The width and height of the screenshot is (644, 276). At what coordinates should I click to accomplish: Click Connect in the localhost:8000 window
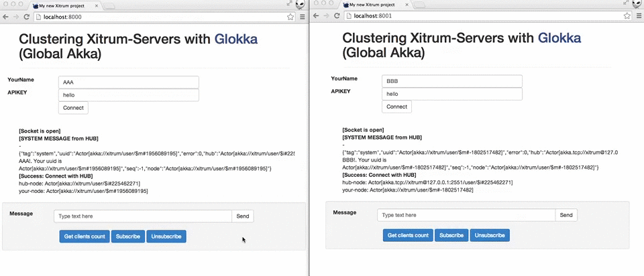pyautogui.click(x=73, y=108)
